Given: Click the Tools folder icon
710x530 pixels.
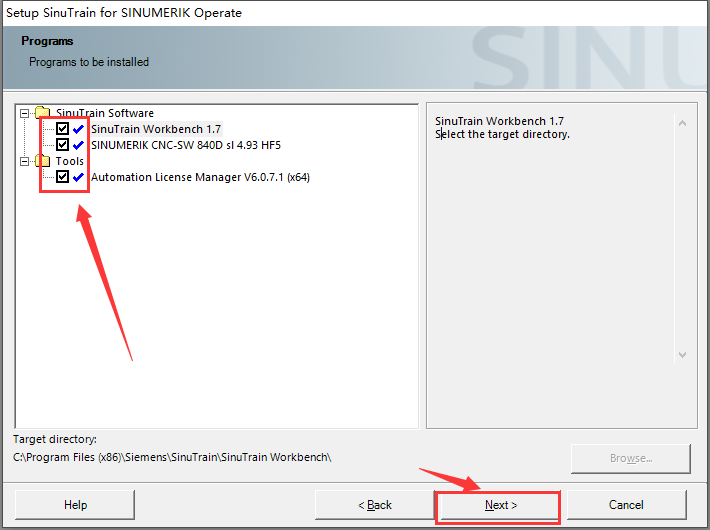Looking at the screenshot, I should [x=43, y=160].
